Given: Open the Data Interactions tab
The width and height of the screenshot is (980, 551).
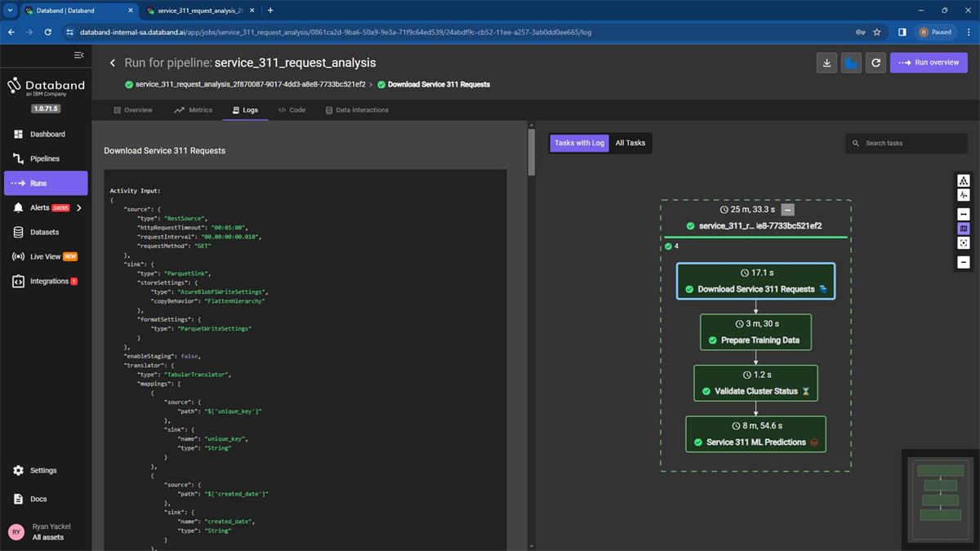Looking at the screenshot, I should click(x=357, y=109).
